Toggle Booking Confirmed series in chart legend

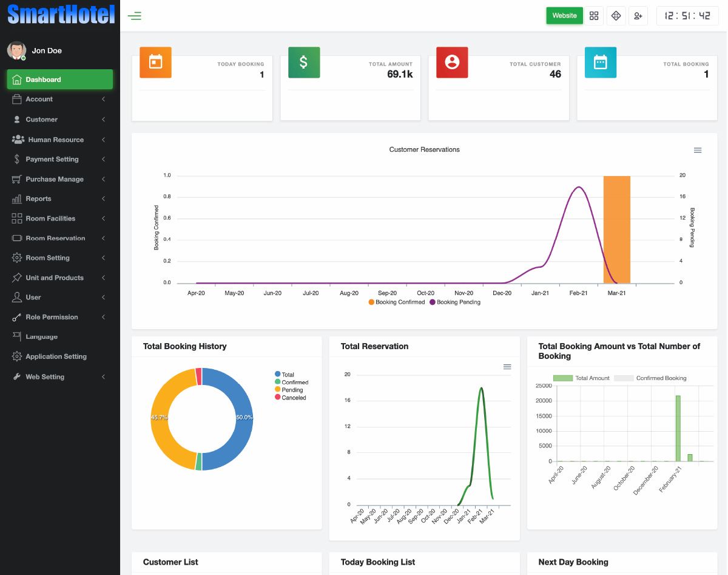click(396, 302)
